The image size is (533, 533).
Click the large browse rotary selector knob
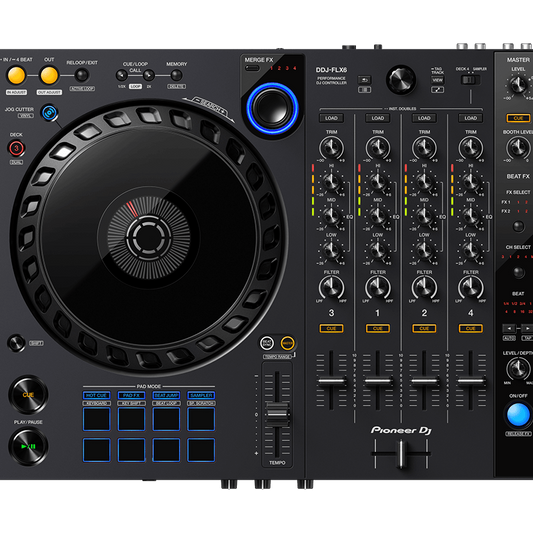tap(401, 80)
